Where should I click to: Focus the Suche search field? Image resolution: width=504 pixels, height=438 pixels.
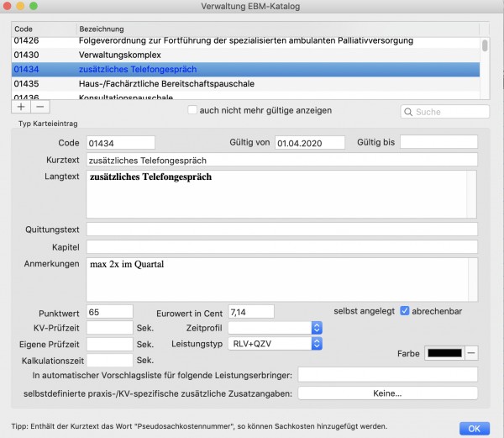click(445, 112)
